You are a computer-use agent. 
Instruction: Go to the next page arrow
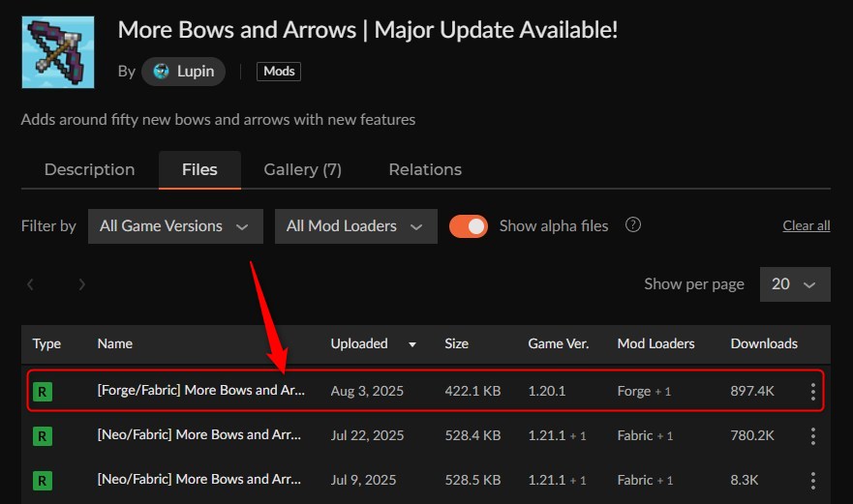coord(81,283)
